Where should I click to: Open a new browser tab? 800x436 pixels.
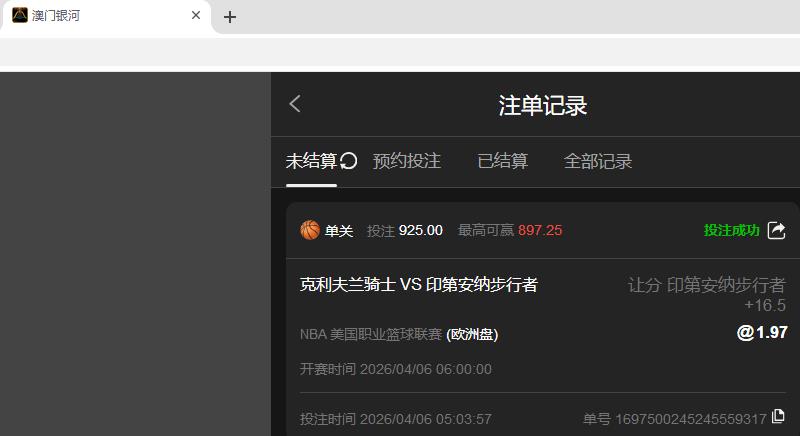230,17
